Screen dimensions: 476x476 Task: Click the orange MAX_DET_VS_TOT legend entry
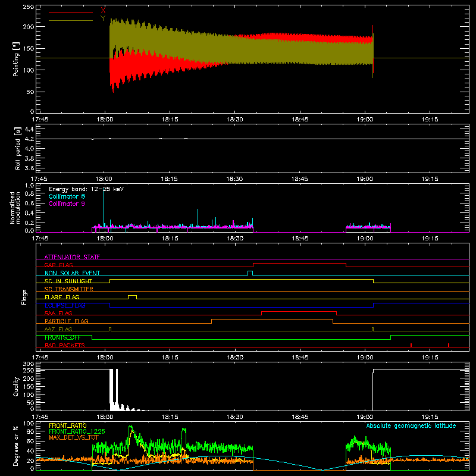click(x=74, y=437)
